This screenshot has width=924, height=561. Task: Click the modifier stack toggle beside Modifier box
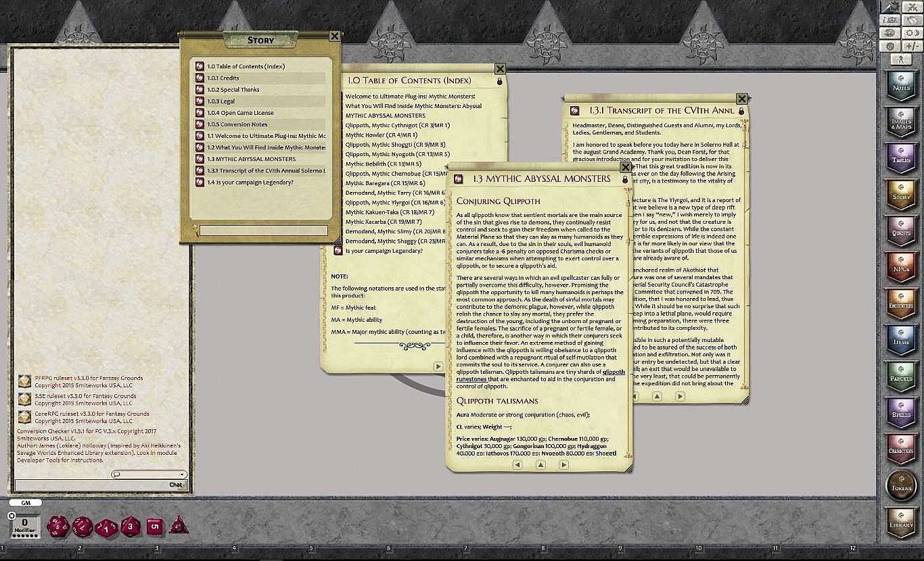click(x=11, y=516)
